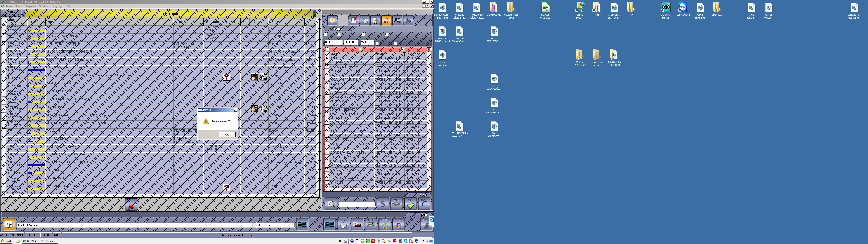This screenshot has height=244, width=868.
Task: Click OK in the run-time error dialog
Action: pos(226,134)
